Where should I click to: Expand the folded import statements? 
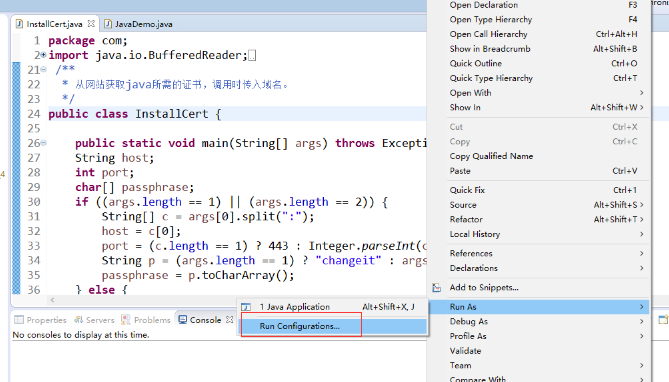pyautogui.click(x=44, y=55)
